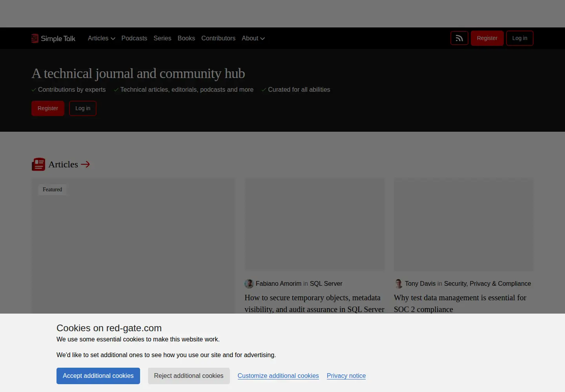The width and height of the screenshot is (565, 392).
Task: Click the 'Contributions by experts' text
Action: [x=72, y=89]
